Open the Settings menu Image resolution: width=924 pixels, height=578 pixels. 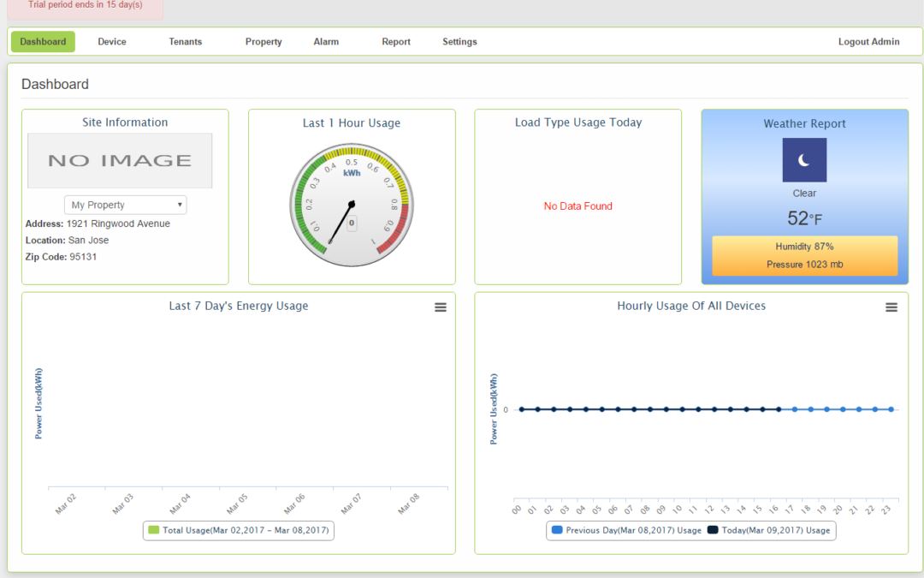pos(459,42)
